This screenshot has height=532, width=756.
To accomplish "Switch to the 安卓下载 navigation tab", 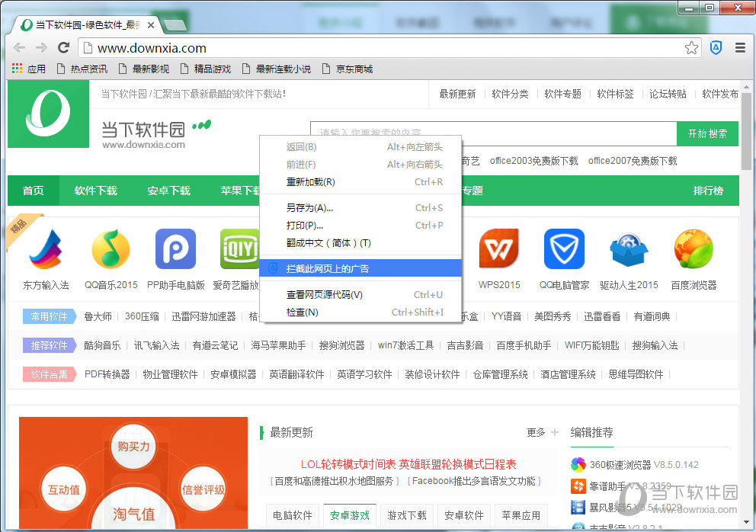I will 168,191.
